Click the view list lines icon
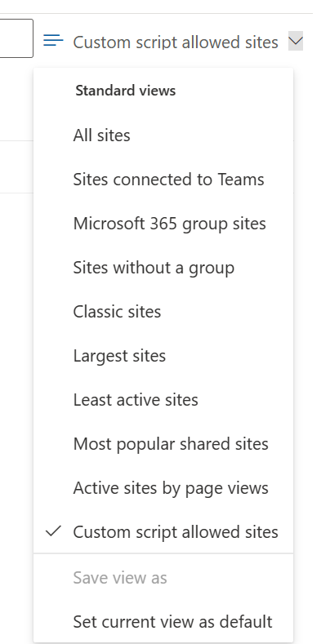 pos(53,41)
